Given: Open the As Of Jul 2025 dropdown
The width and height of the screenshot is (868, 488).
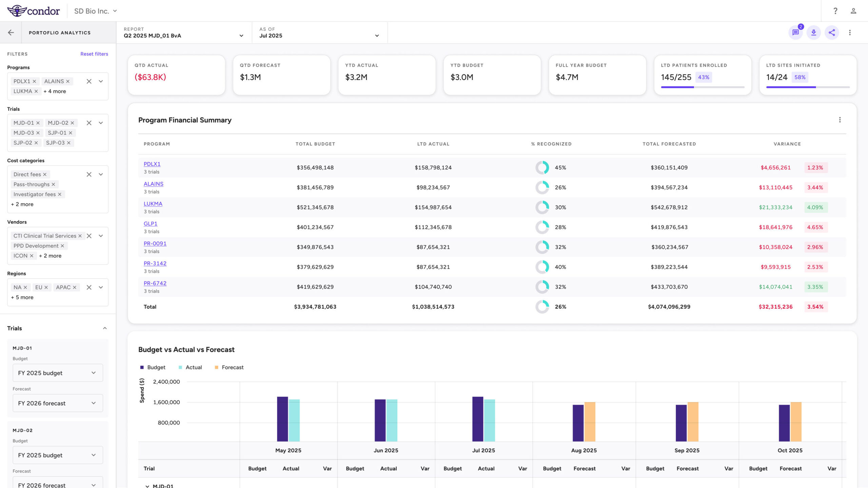Looking at the screenshot, I should click(x=319, y=33).
